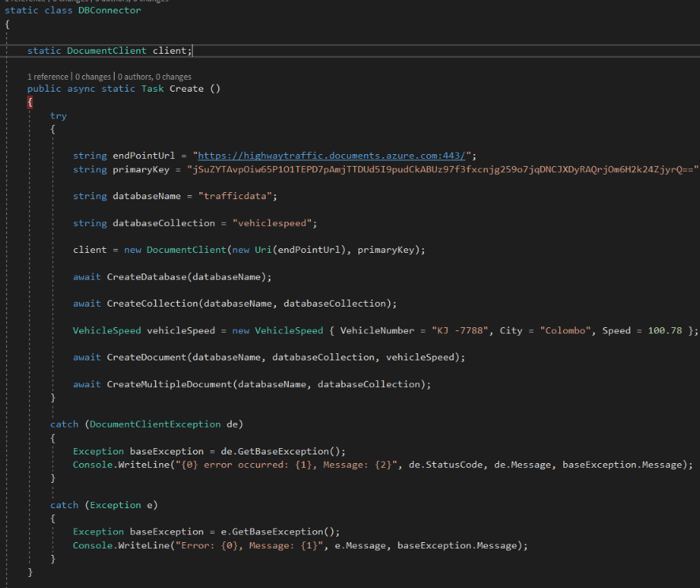The height and width of the screenshot is (588, 700).
Task: Click the CreateDocument method call
Action: 146,357
